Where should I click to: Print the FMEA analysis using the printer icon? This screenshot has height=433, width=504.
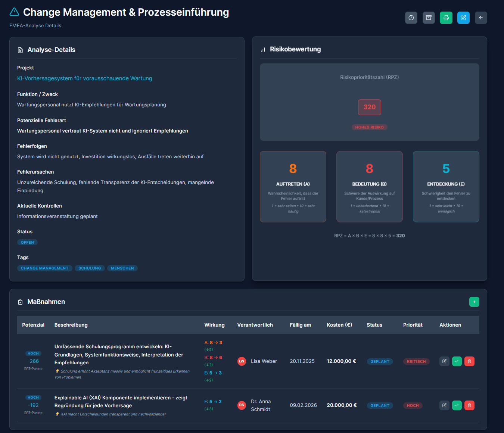click(x=446, y=18)
